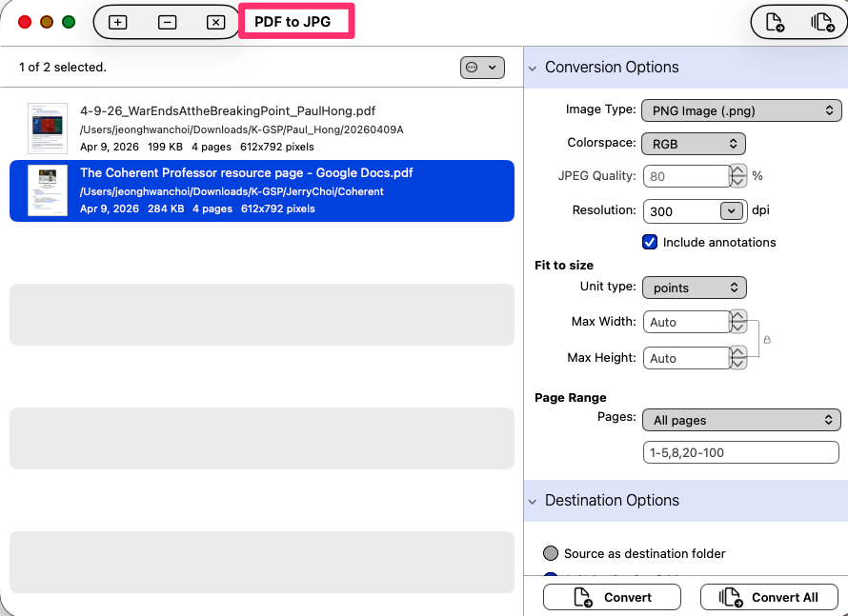The width and height of the screenshot is (848, 616).
Task: Click the remove file minus toolbar icon
Action: [167, 22]
